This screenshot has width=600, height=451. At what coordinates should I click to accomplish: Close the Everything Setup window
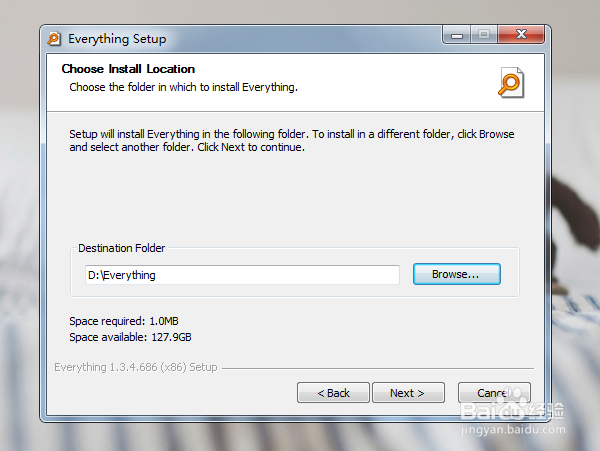click(x=521, y=35)
